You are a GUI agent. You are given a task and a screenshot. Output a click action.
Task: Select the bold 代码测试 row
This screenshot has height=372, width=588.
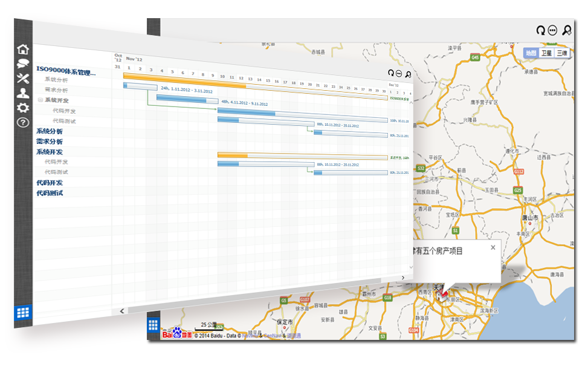(50, 194)
